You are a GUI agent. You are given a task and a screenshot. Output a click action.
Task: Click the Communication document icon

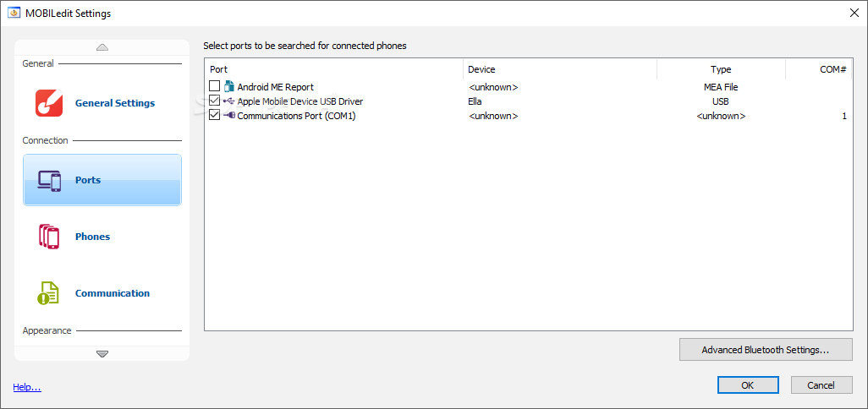(x=48, y=293)
